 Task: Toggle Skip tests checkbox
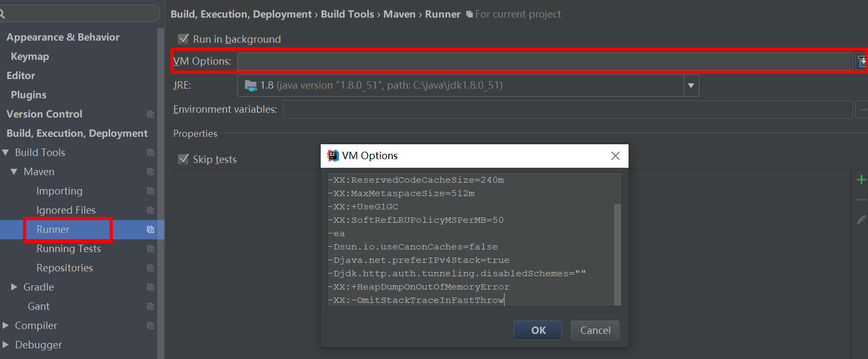pos(183,159)
